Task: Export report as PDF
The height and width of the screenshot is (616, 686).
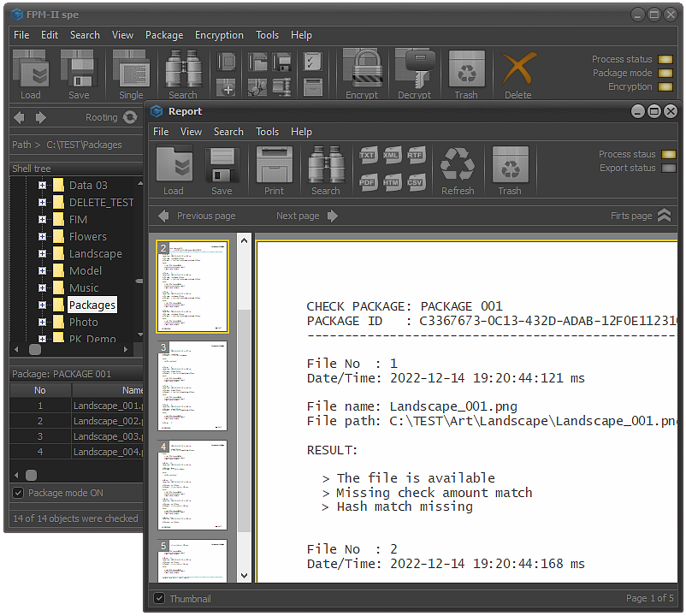Action: click(x=367, y=182)
